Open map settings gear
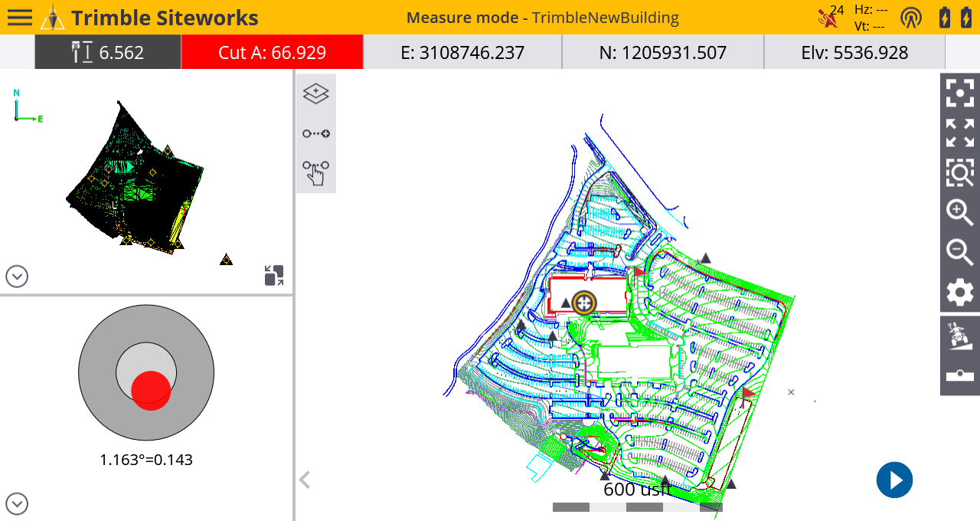 click(x=960, y=292)
